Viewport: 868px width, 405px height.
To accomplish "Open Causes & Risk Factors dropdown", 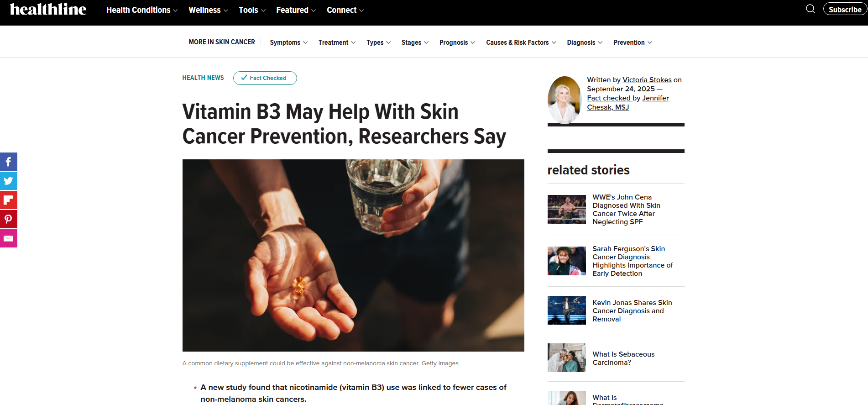I will [521, 42].
